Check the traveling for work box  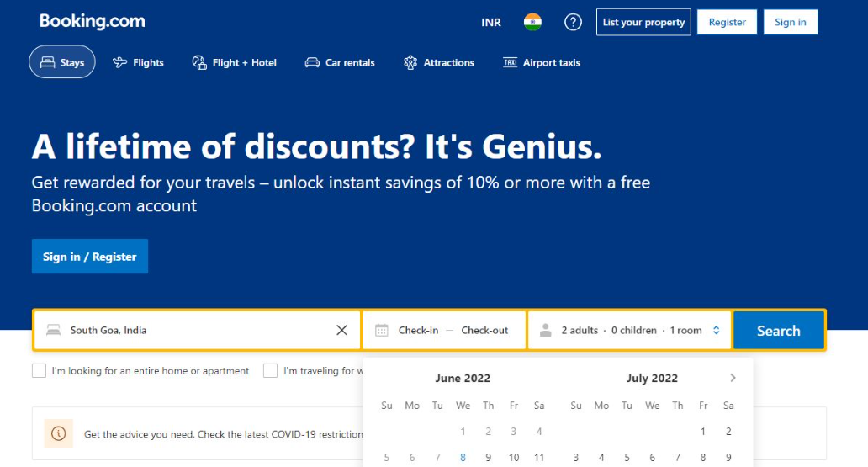(270, 370)
